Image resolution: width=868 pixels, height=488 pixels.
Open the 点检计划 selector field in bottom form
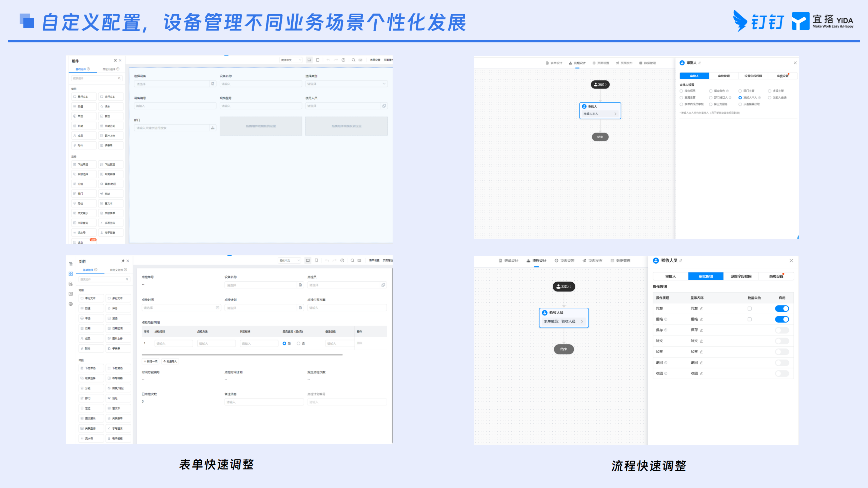264,308
